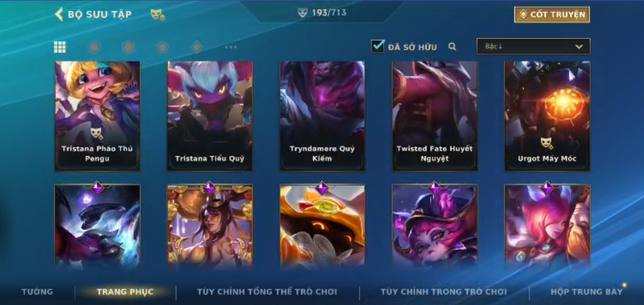Select the Twisted Fate Huyết Nguyệt skin card
This screenshot has height=305, width=644.
[x=434, y=117]
